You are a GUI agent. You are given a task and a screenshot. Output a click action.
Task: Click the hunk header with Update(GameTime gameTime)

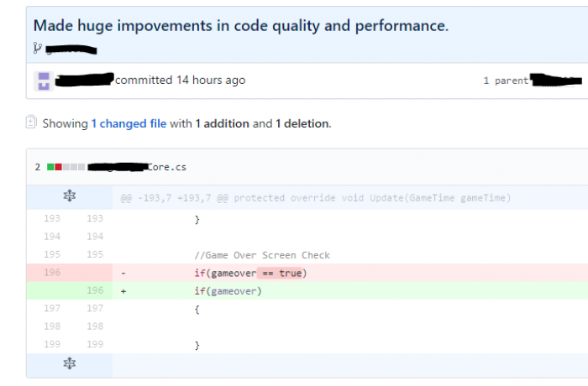tap(315, 198)
